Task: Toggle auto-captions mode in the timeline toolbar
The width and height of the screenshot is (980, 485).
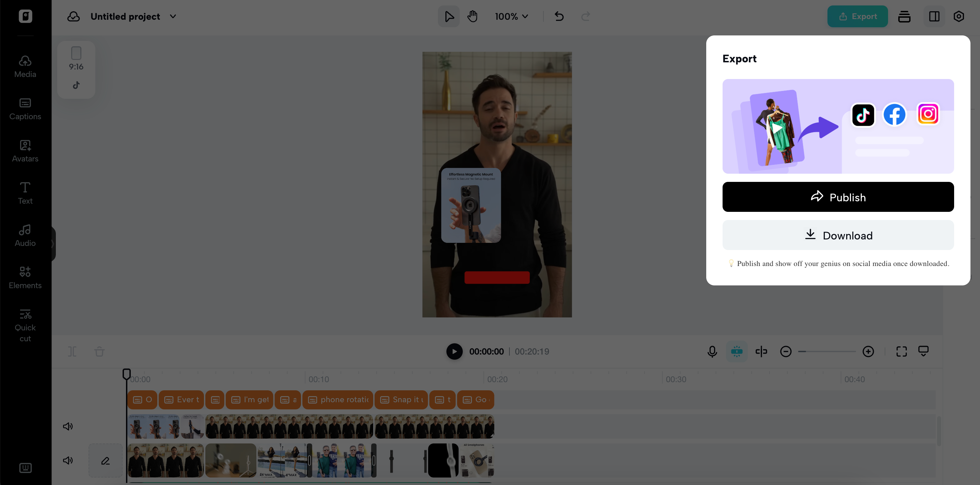Action: (x=737, y=351)
